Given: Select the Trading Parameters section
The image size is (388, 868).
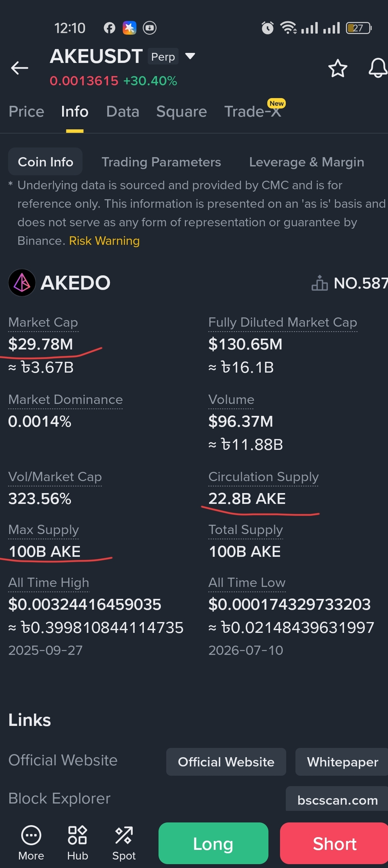Looking at the screenshot, I should point(161,162).
